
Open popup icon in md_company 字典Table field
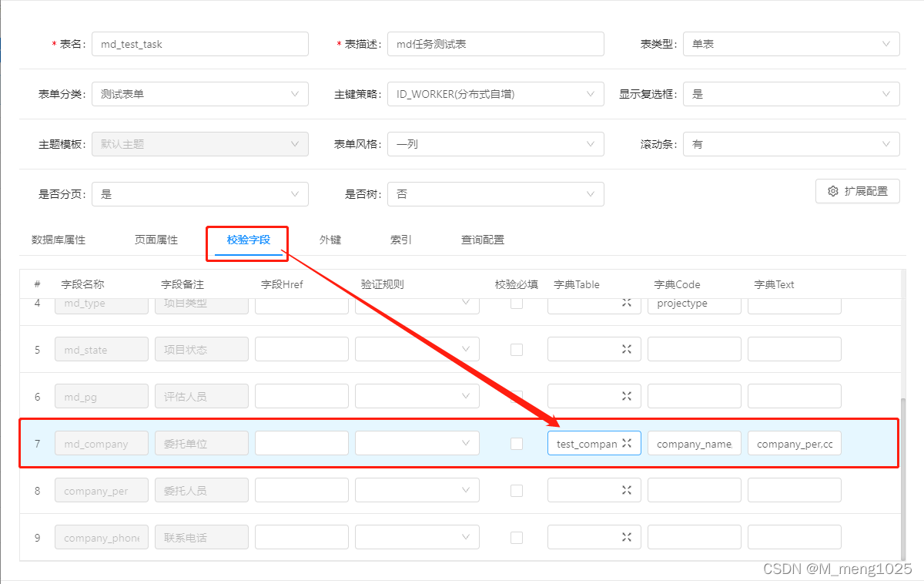pos(627,443)
